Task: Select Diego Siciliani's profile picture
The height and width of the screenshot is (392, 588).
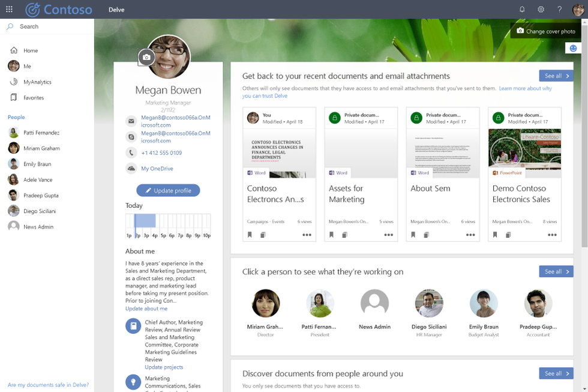Action: [x=429, y=303]
